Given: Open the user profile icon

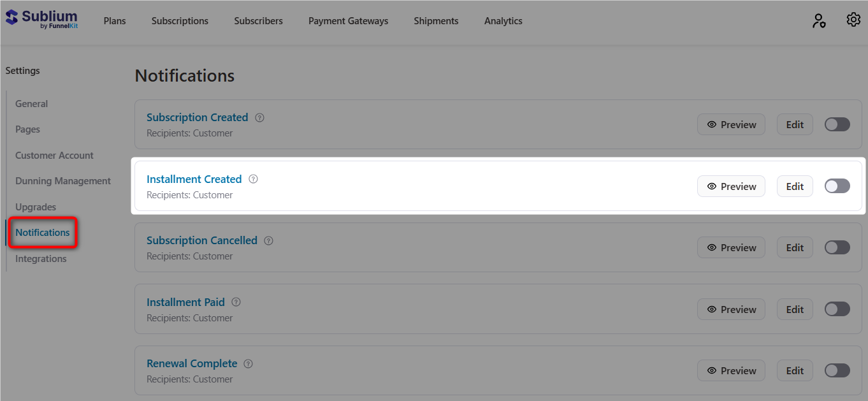Looking at the screenshot, I should click(819, 20).
